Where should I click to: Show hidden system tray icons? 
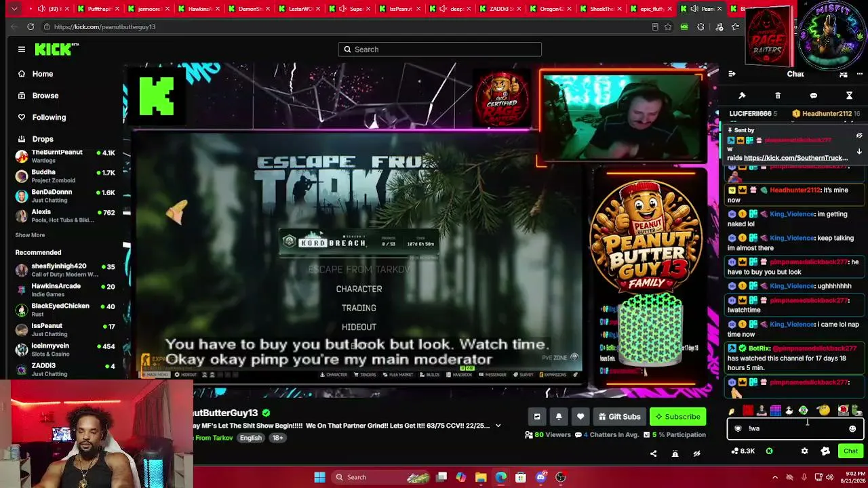[775, 477]
